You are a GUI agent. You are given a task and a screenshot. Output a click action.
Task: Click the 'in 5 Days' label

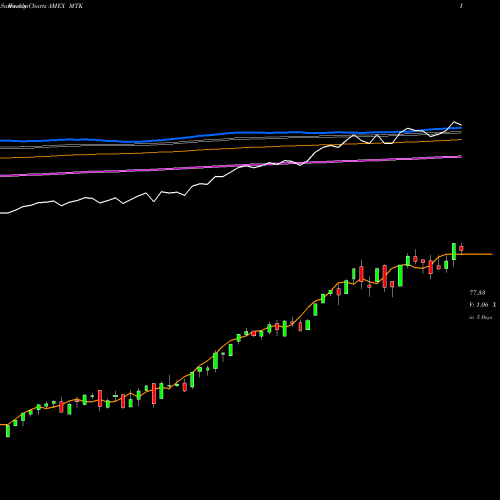click(481, 317)
